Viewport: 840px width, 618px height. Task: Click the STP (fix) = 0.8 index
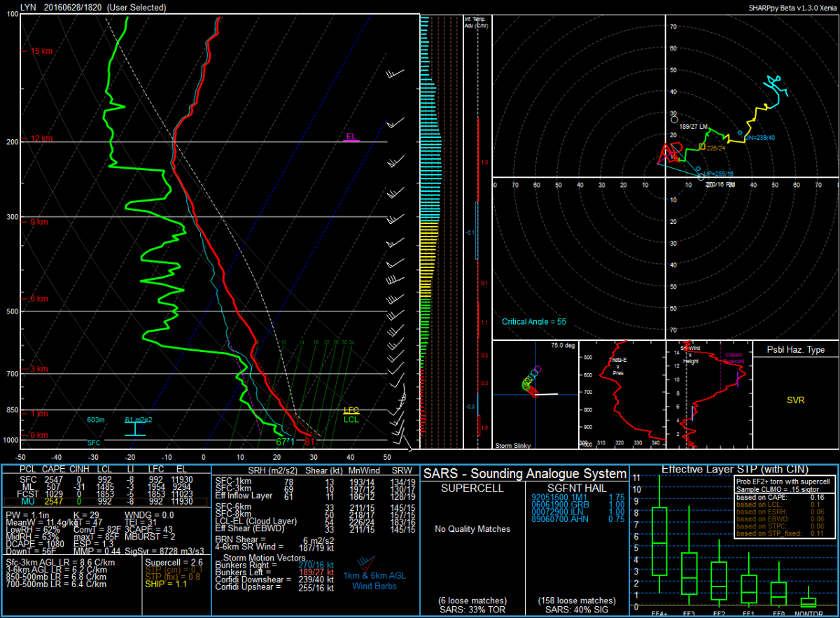[x=173, y=577]
